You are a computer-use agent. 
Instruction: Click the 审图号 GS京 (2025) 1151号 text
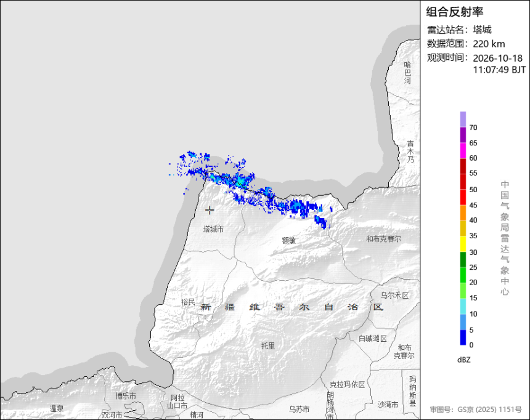(476, 410)
